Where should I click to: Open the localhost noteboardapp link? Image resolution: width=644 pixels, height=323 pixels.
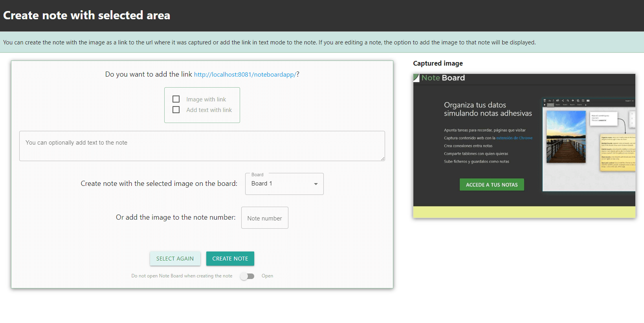(x=245, y=75)
